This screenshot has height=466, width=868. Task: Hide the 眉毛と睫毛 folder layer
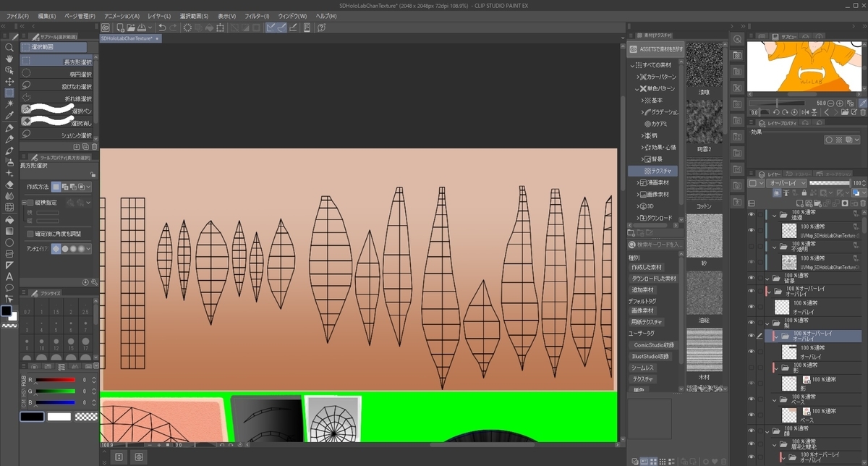click(751, 444)
